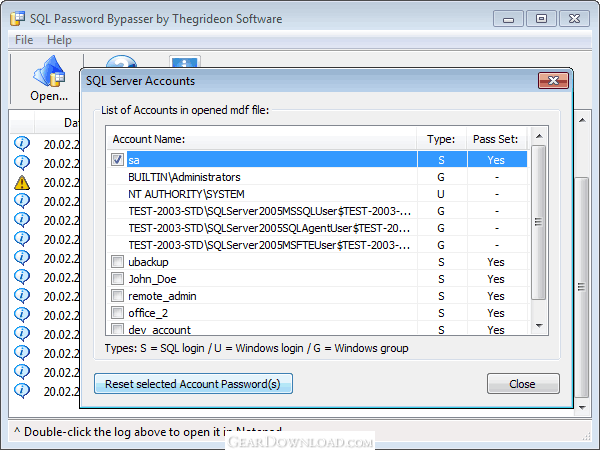600x450 pixels.
Task: Open the Help menu
Action: pyautogui.click(x=59, y=40)
